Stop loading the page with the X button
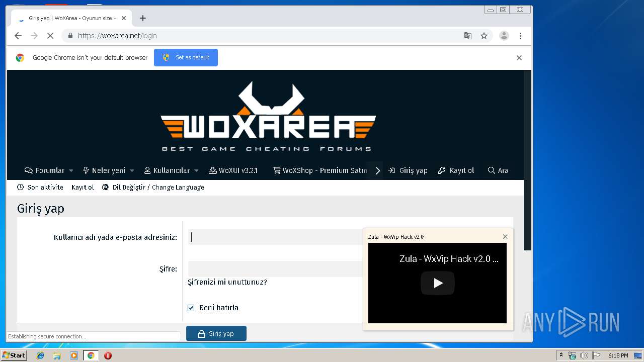644x362 pixels. [50, 36]
